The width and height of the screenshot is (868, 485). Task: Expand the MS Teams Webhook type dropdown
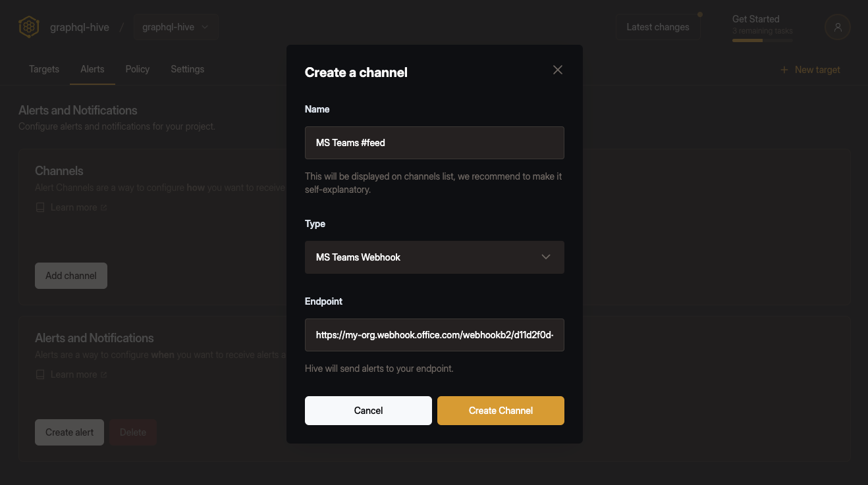click(x=434, y=257)
